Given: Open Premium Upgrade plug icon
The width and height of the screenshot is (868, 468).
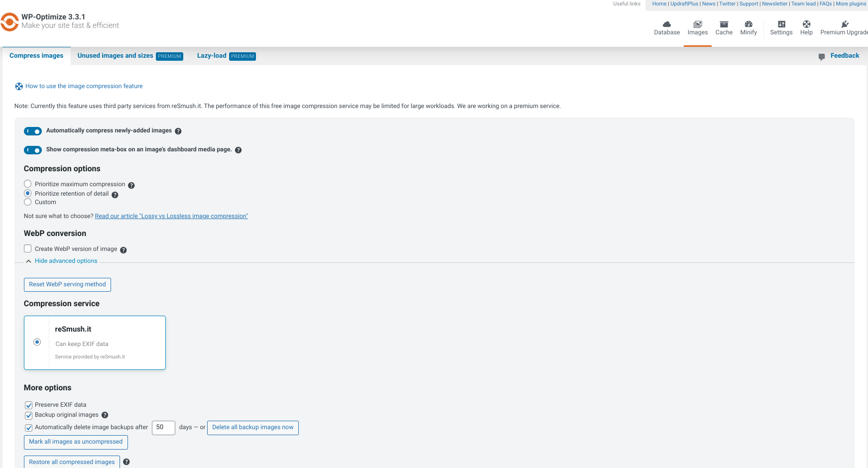Looking at the screenshot, I should pyautogui.click(x=845, y=24).
